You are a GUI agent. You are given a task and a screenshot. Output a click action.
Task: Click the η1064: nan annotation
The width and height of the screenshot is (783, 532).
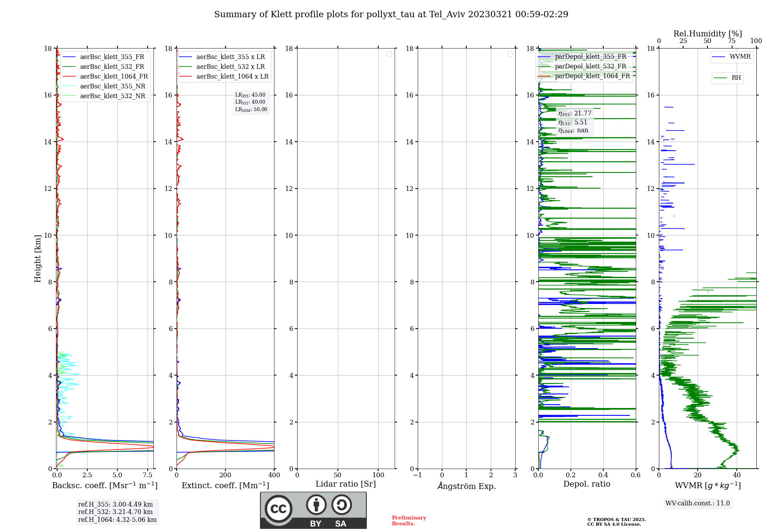(x=573, y=131)
